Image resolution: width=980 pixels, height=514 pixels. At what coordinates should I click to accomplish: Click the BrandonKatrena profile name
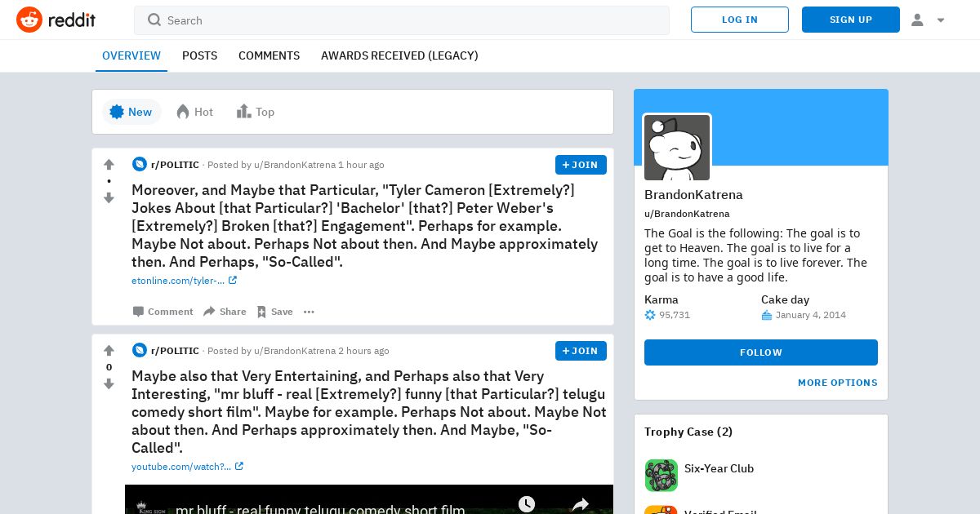[693, 195]
